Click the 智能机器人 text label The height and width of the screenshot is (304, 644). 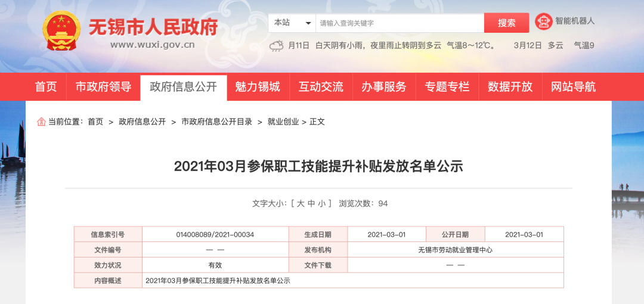575,20
